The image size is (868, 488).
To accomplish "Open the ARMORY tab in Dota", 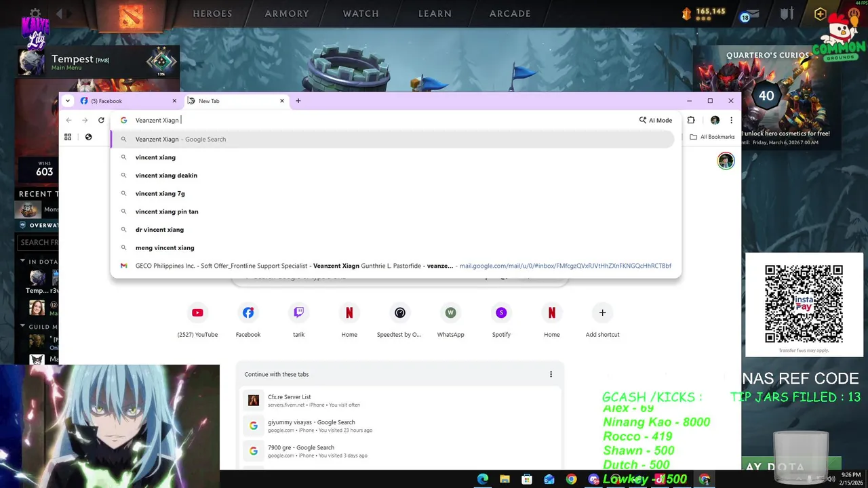I will coord(286,14).
